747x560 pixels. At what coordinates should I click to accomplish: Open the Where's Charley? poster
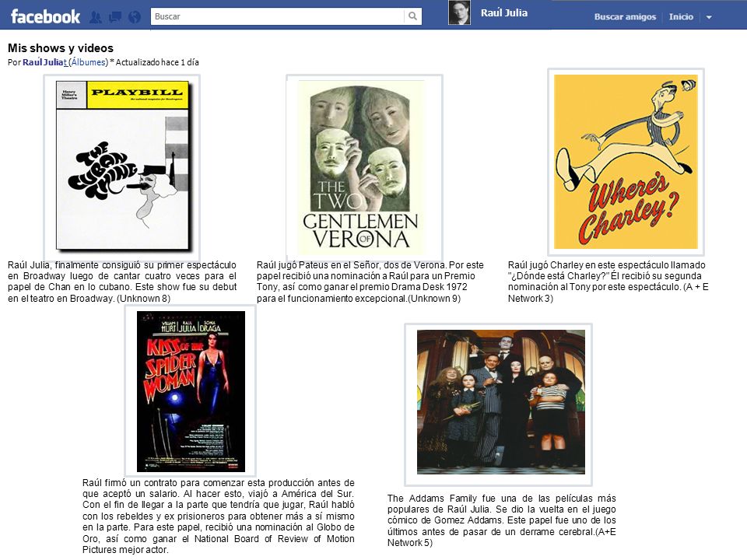pos(626,162)
